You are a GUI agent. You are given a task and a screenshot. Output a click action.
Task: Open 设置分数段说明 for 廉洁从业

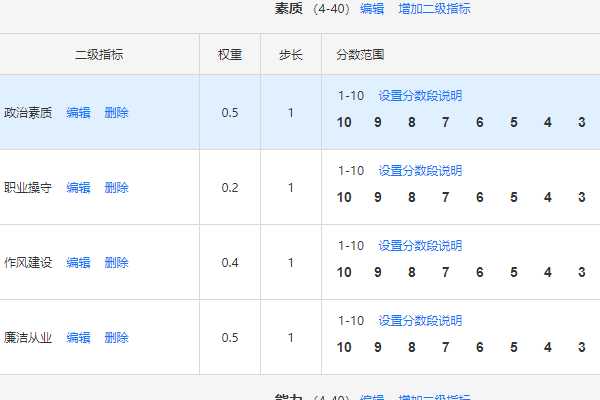[420, 320]
